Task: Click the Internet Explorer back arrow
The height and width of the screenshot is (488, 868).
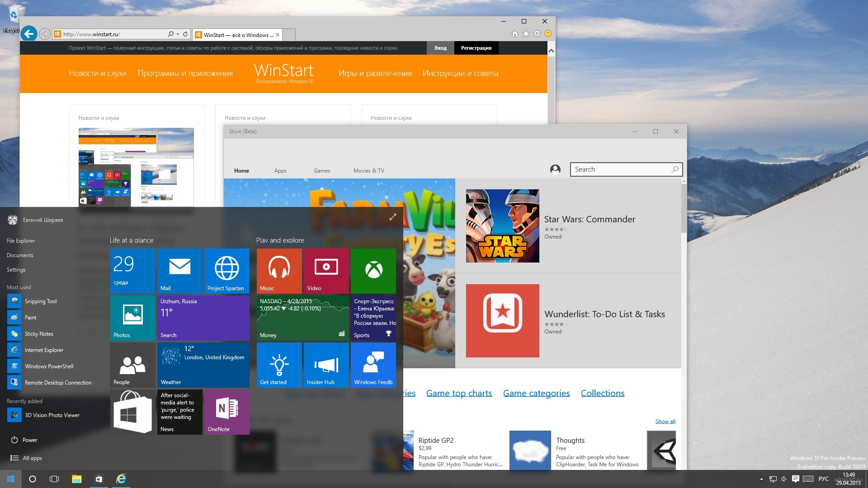Action: 29,33
